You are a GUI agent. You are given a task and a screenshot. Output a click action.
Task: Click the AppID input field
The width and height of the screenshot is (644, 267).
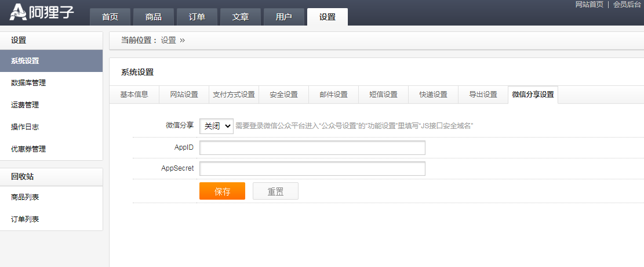click(312, 148)
